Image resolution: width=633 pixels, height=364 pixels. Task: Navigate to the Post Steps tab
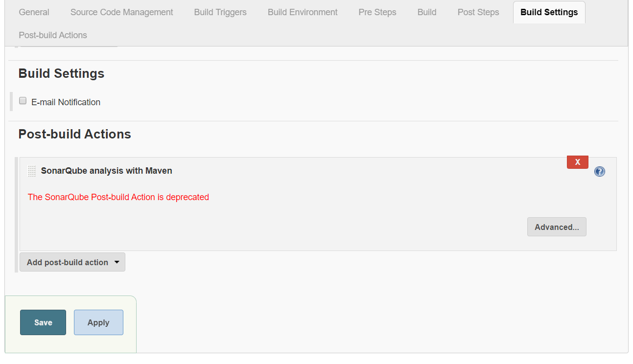478,12
